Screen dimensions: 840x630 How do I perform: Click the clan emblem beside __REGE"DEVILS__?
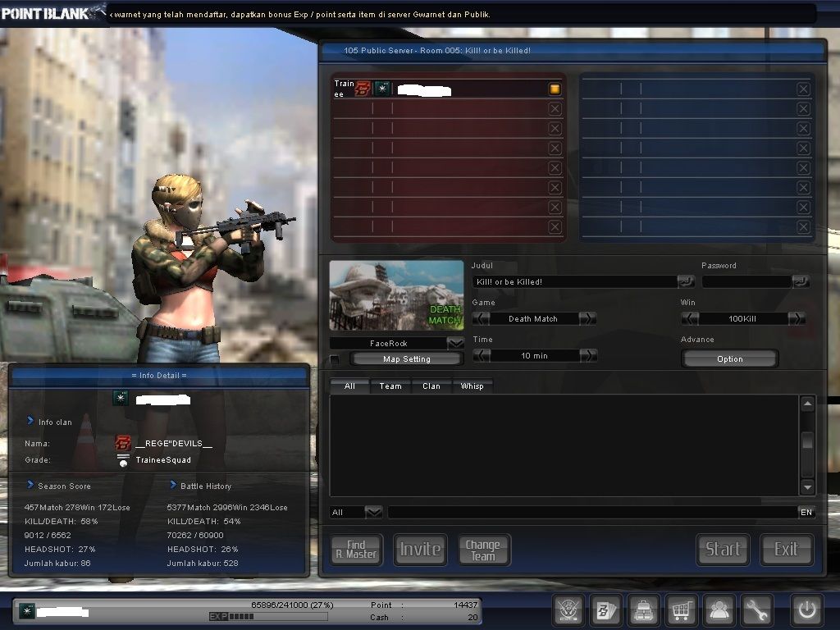(123, 444)
